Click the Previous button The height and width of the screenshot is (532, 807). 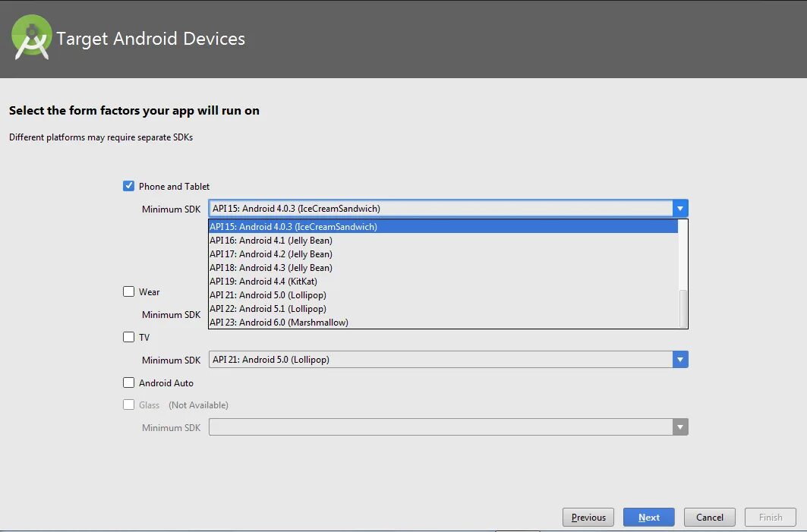[x=588, y=517]
